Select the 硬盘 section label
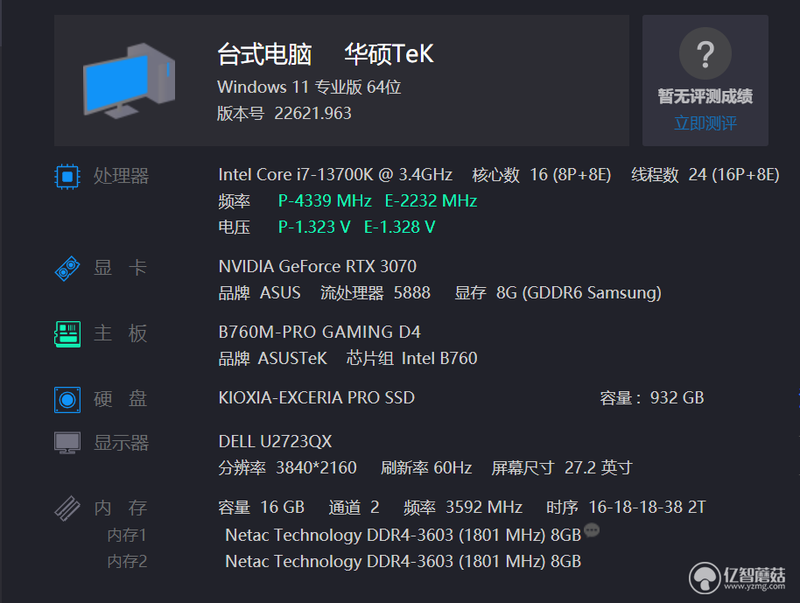The height and width of the screenshot is (603, 800). click(x=120, y=399)
